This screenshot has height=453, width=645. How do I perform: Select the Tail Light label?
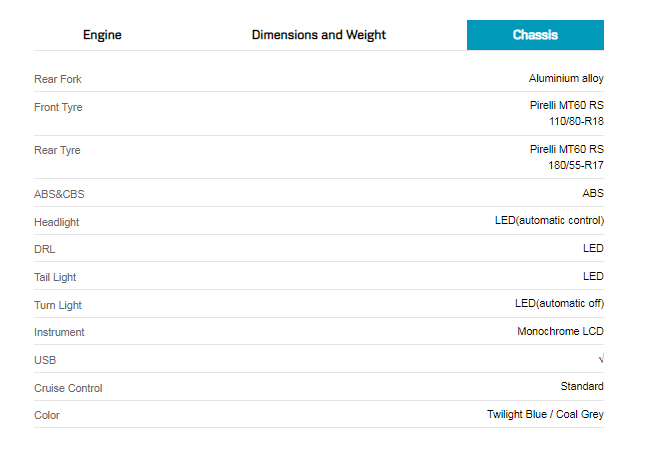point(55,277)
